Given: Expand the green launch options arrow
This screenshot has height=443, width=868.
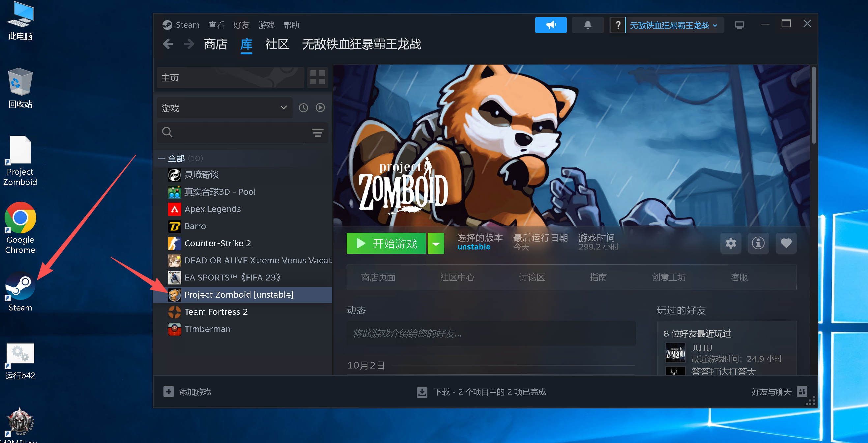Looking at the screenshot, I should (436, 243).
